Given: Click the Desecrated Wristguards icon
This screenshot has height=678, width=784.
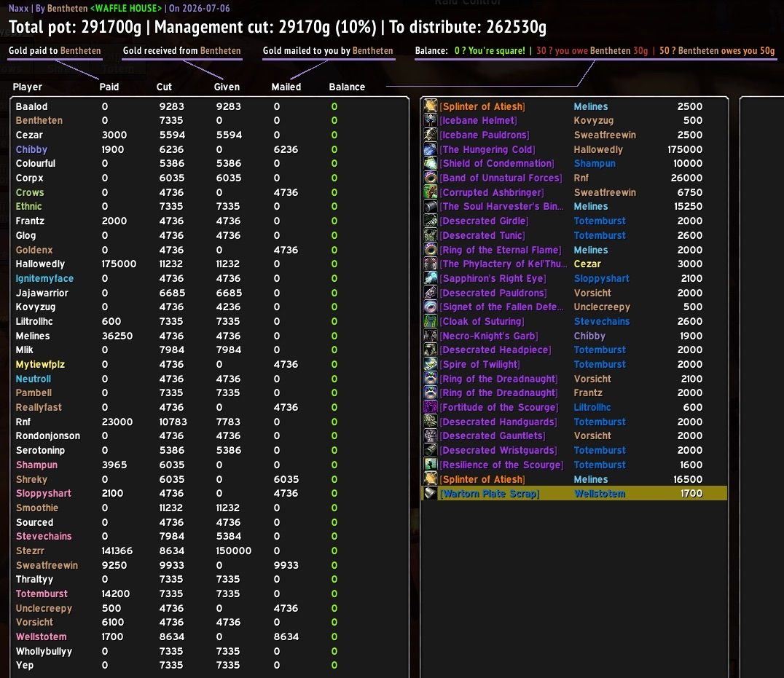Looking at the screenshot, I should click(431, 450).
